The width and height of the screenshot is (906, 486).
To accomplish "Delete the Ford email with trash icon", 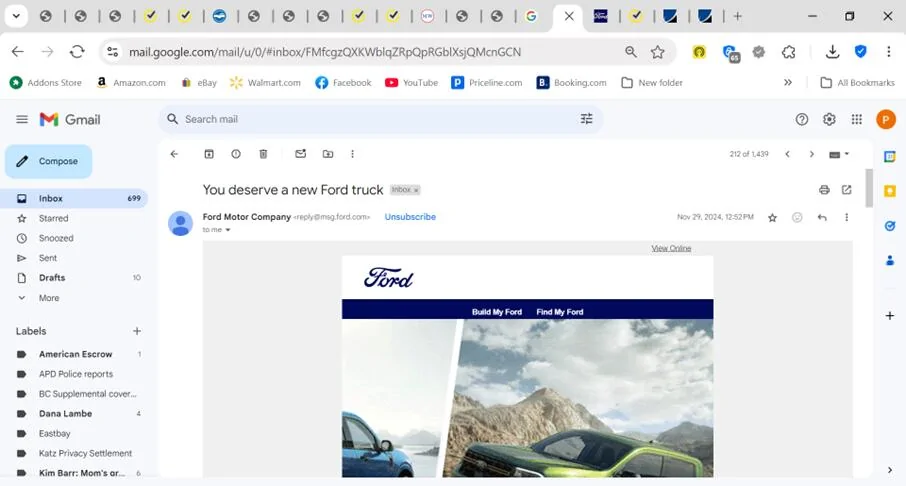I will (263, 154).
